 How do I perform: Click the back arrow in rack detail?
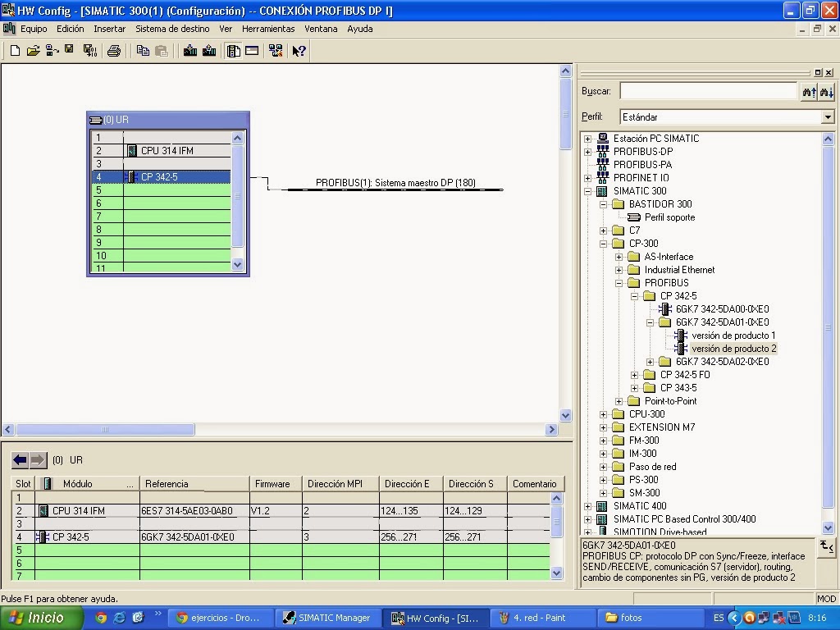pyautogui.click(x=21, y=459)
